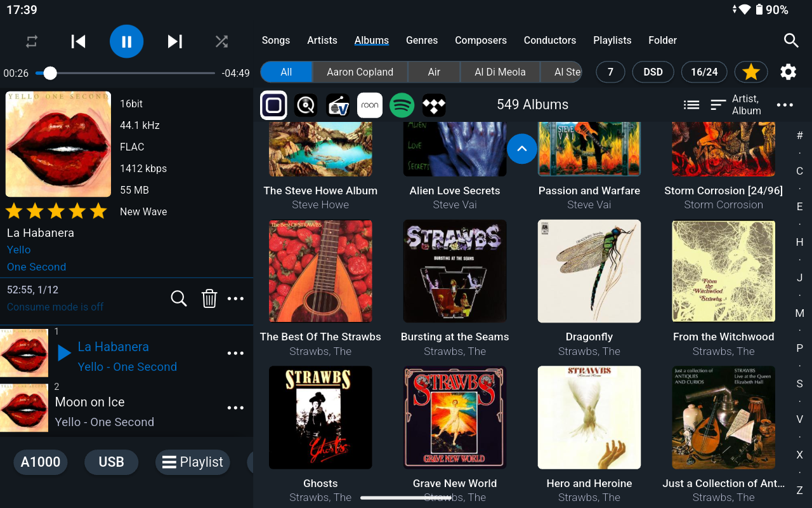Select the USB output button
The height and width of the screenshot is (508, 812).
111,462
